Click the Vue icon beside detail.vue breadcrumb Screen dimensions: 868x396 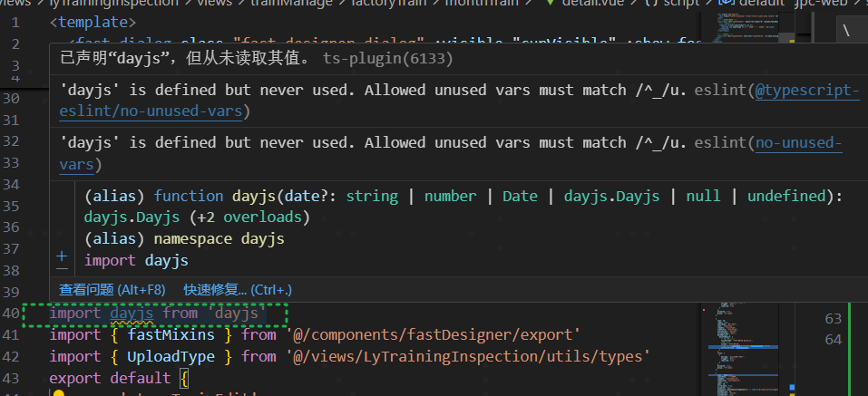550,5
